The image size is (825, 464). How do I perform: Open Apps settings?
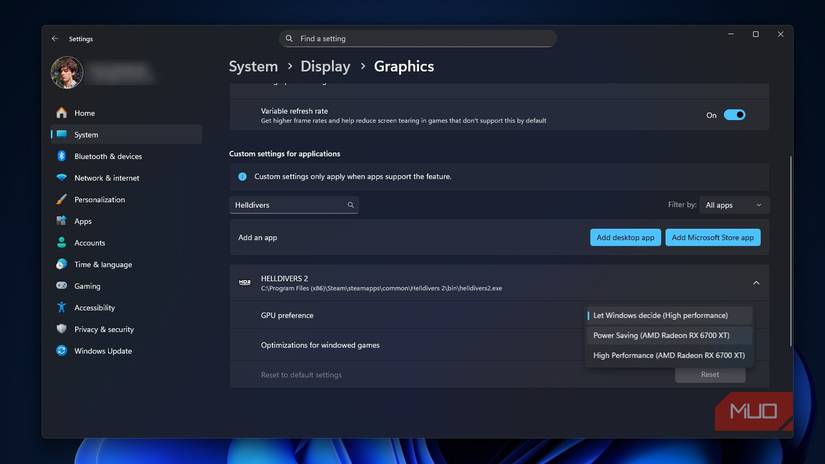coord(126,221)
